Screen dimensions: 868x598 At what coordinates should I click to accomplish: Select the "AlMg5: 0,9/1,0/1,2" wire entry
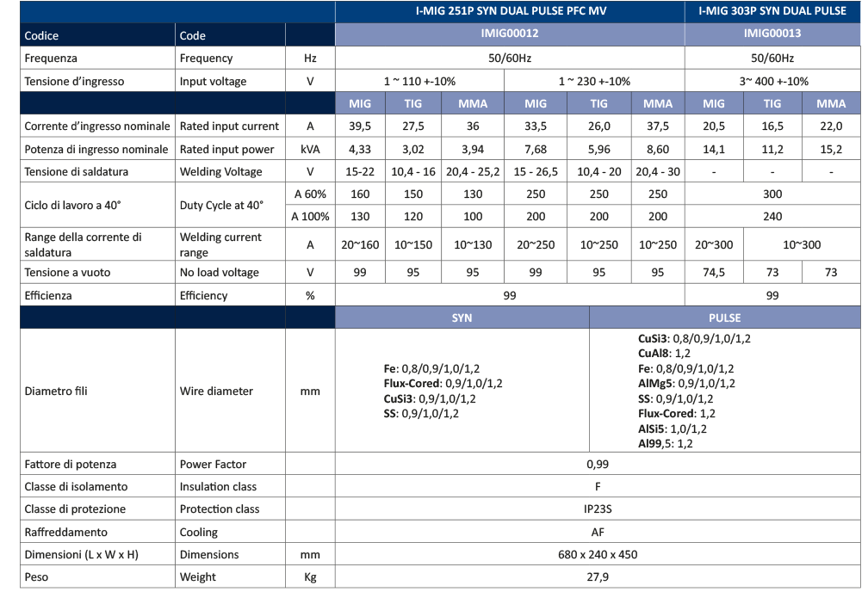[x=686, y=384]
